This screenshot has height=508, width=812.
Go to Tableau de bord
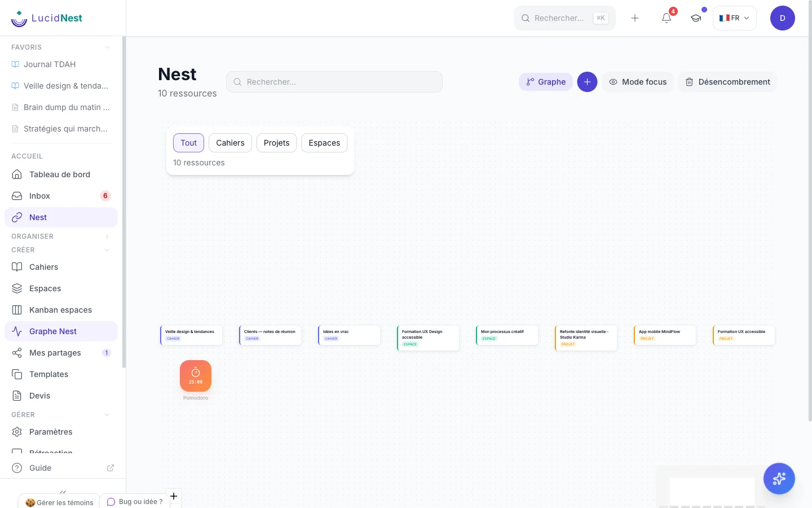tap(61, 174)
